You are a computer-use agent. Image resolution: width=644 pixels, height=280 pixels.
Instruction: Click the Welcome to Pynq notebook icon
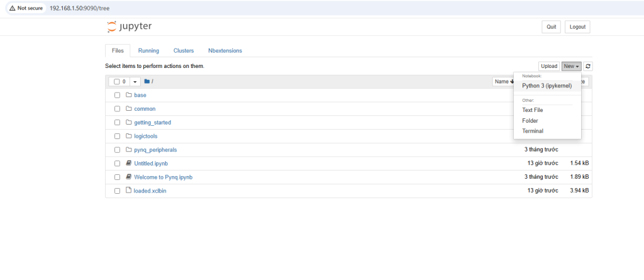pos(128,177)
